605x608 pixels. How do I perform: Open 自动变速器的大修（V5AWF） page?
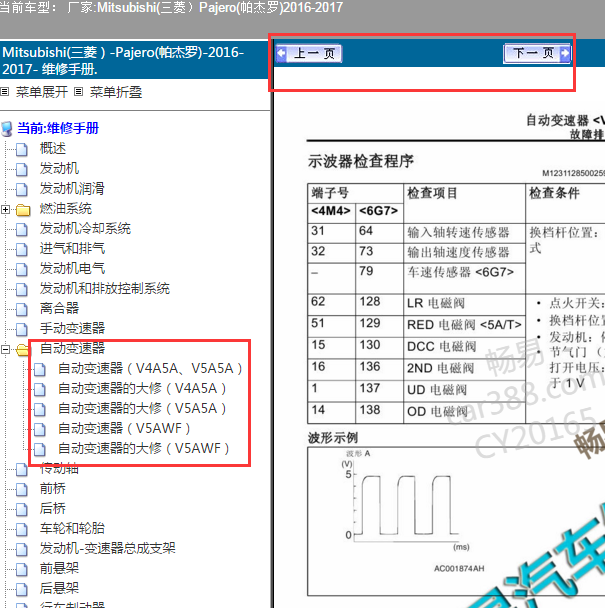coord(143,449)
